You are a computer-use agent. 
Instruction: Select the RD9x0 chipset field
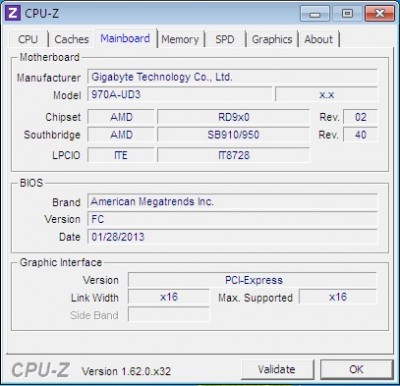tap(233, 117)
